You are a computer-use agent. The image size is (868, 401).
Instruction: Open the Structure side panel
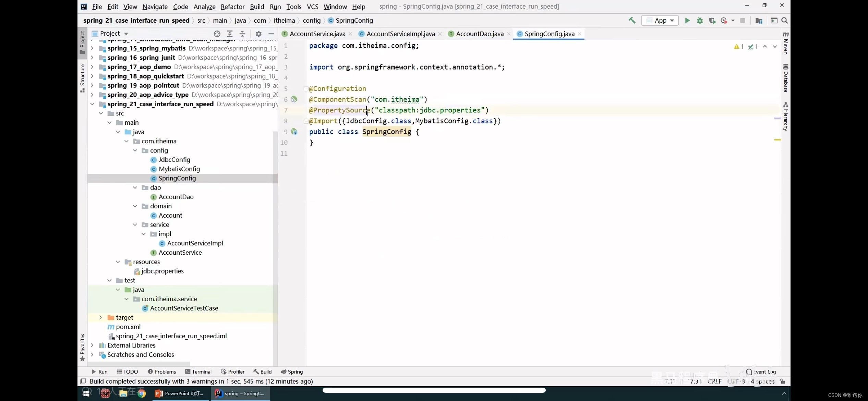(x=82, y=78)
